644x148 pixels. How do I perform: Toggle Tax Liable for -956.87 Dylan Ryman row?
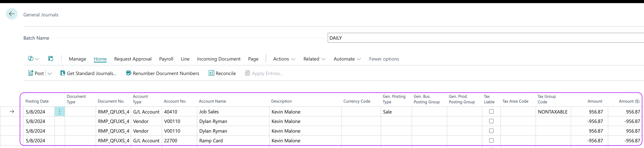[491, 121]
